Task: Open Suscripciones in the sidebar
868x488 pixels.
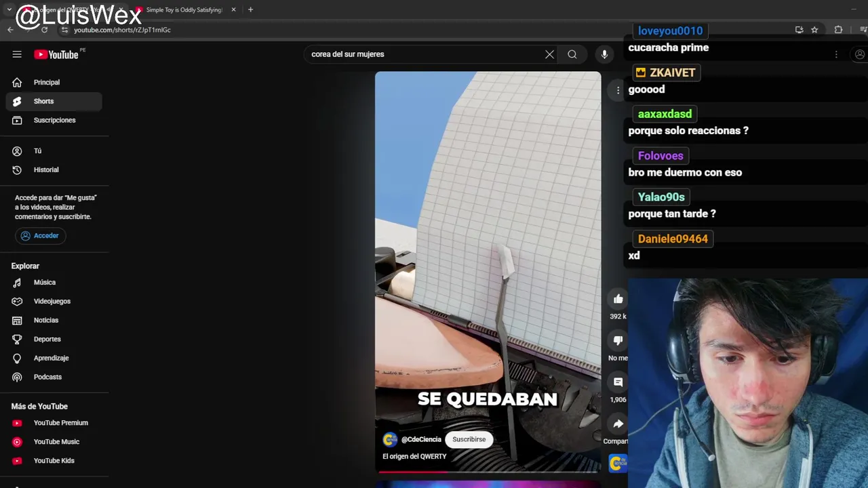Action: [54, 120]
